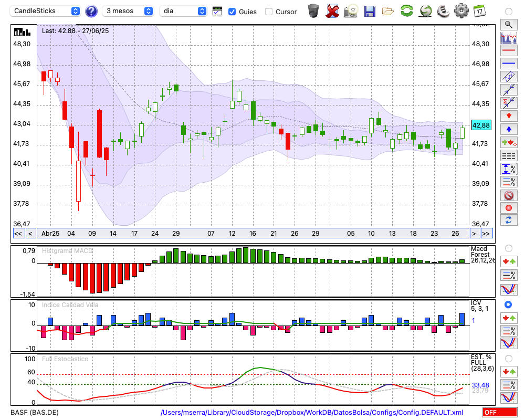Viewport: 525px width, 420px height.
Task: Select the blue horizontal line tool
Action: click(x=509, y=64)
